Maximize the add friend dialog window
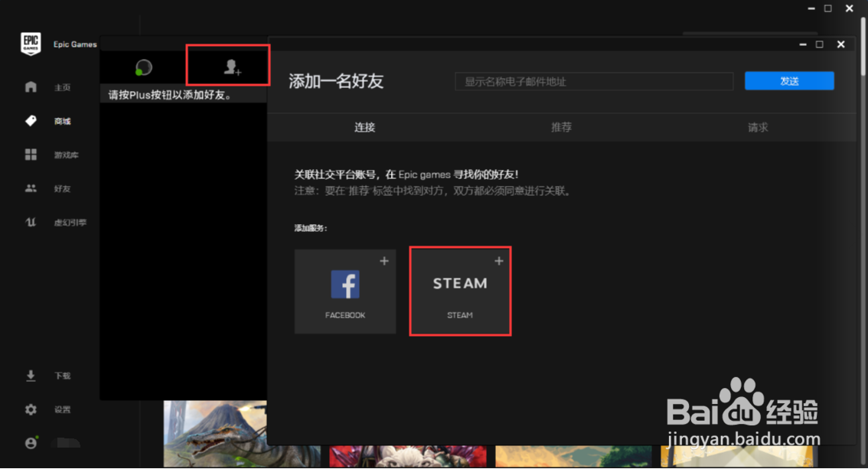Screen dimensions: 868x469 coord(820,44)
